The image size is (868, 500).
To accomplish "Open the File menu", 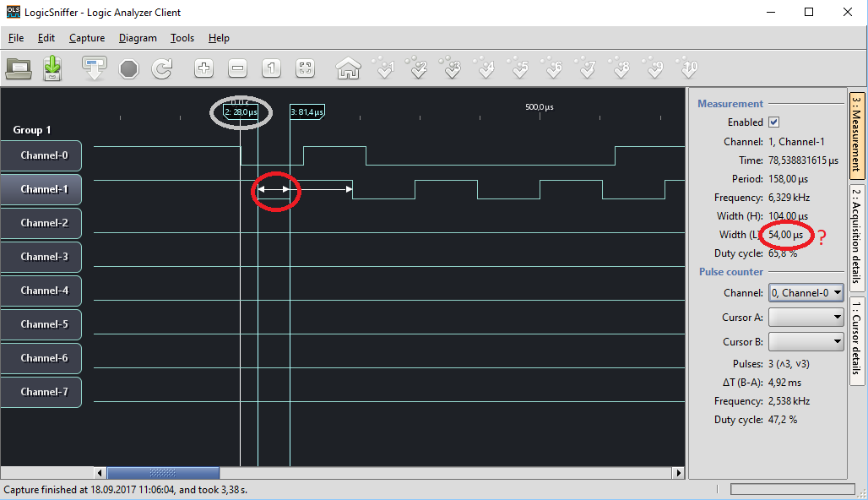I will 16,38.
